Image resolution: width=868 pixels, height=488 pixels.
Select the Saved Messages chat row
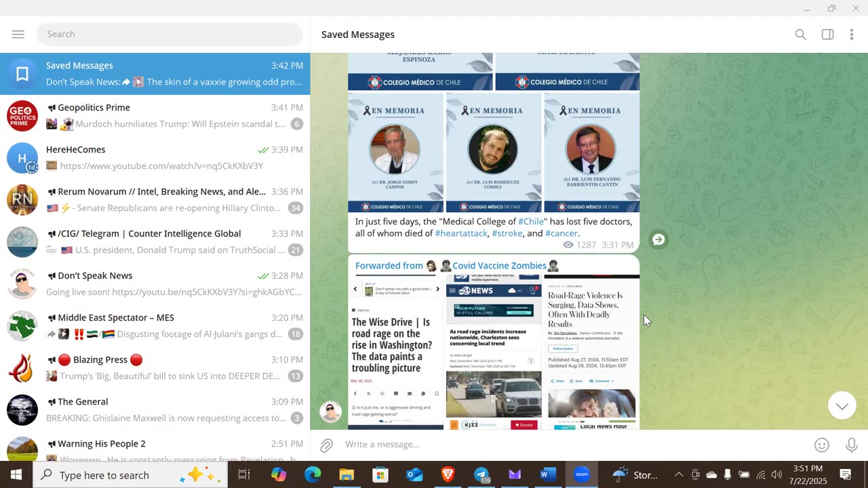(x=155, y=74)
